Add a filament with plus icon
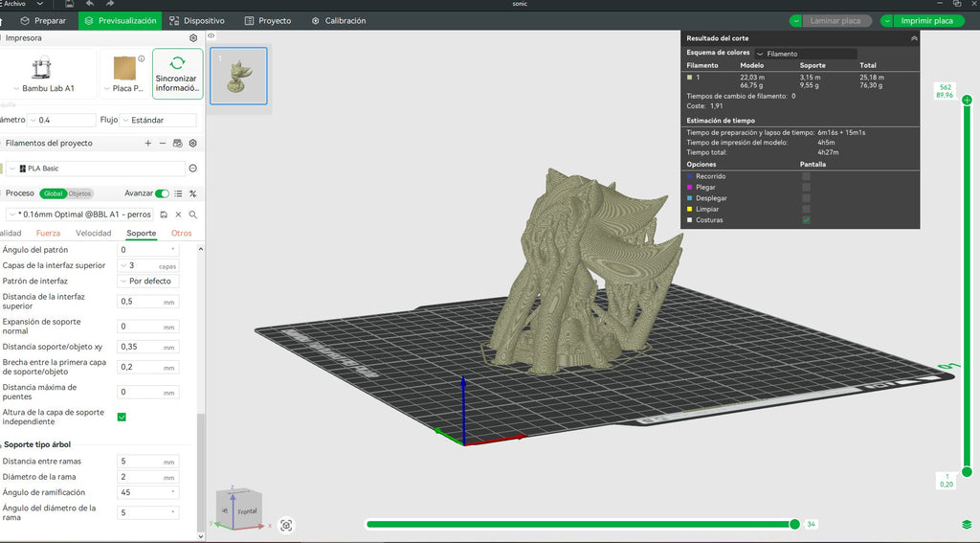980x543 pixels. coord(148,144)
